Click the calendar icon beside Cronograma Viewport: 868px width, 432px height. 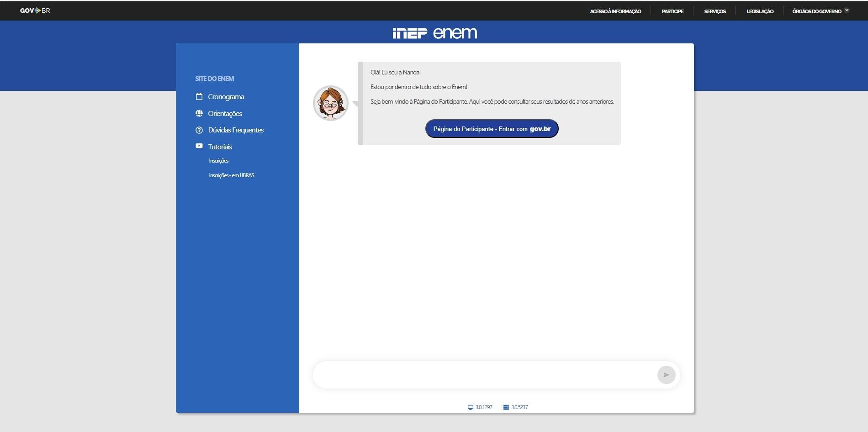[199, 96]
